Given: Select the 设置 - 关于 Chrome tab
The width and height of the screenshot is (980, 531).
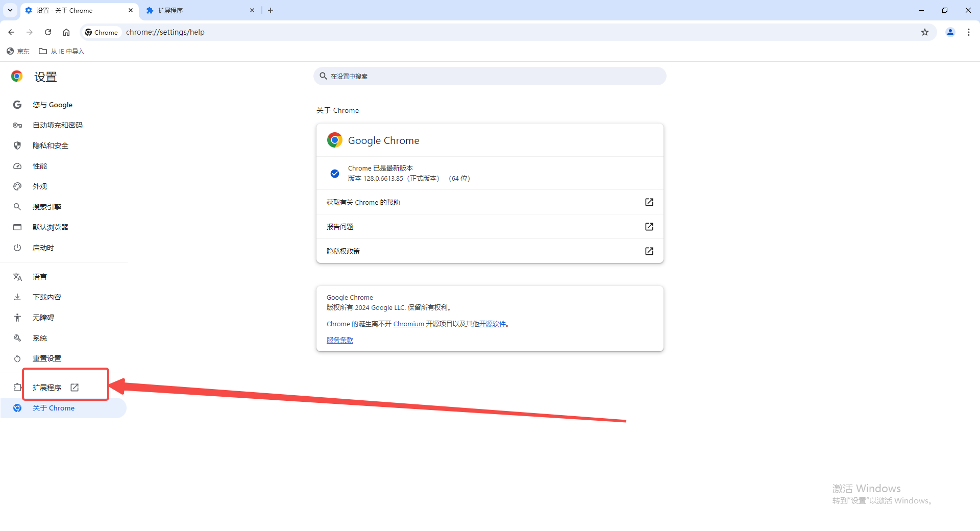Looking at the screenshot, I should tap(79, 10).
